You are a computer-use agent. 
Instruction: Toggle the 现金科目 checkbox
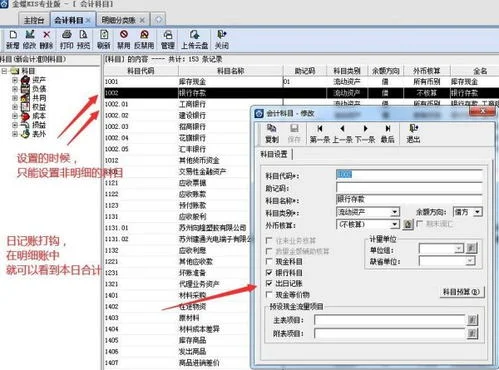tap(269, 262)
